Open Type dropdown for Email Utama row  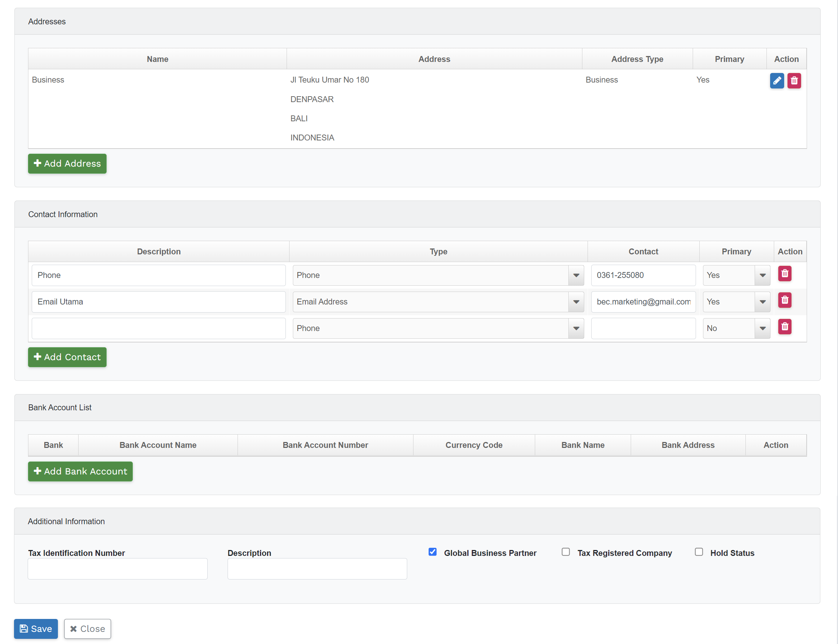click(438, 302)
